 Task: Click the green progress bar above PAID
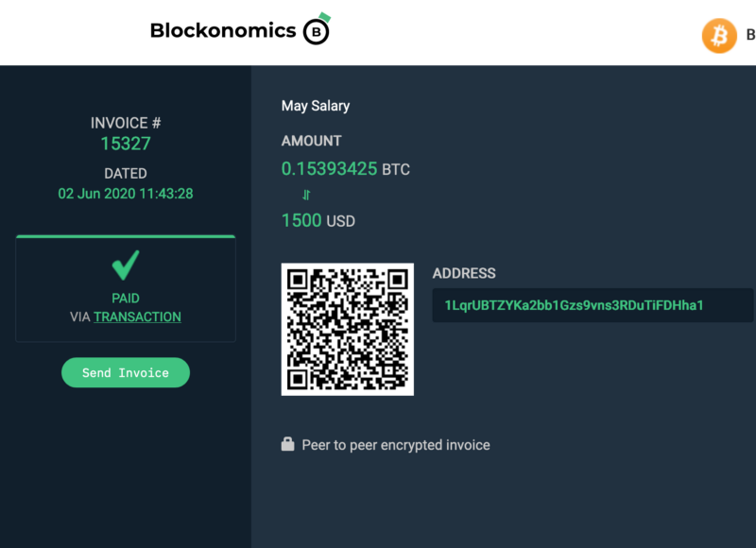(126, 236)
